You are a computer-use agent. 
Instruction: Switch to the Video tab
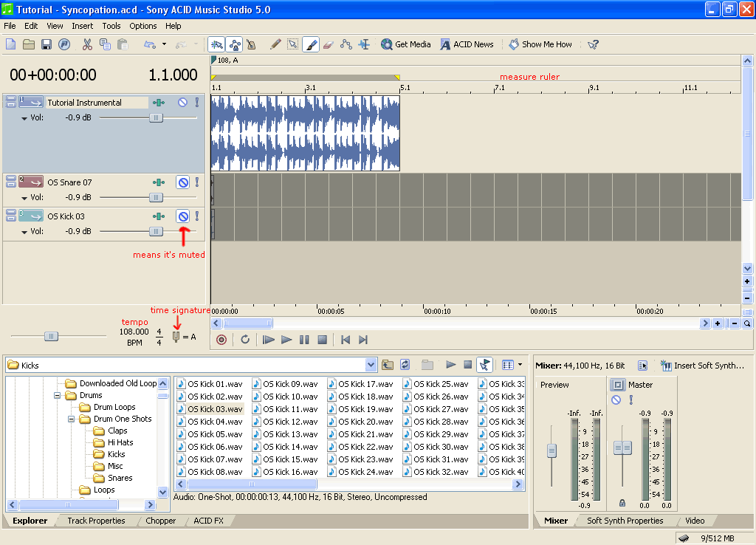click(695, 521)
